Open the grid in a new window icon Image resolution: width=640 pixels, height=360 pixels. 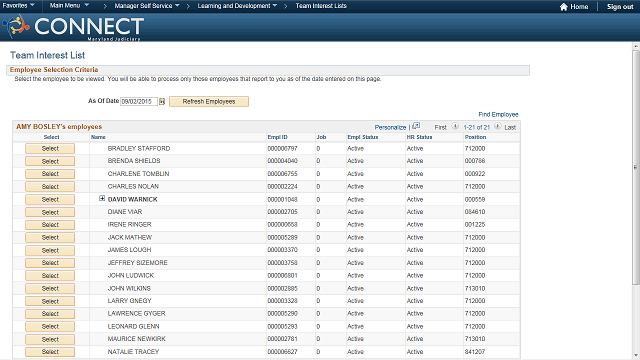[x=416, y=126]
